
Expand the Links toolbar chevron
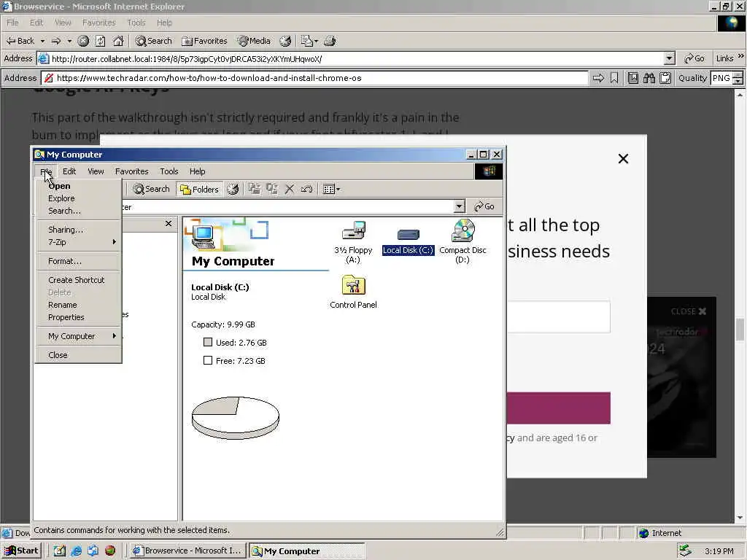[x=741, y=57]
